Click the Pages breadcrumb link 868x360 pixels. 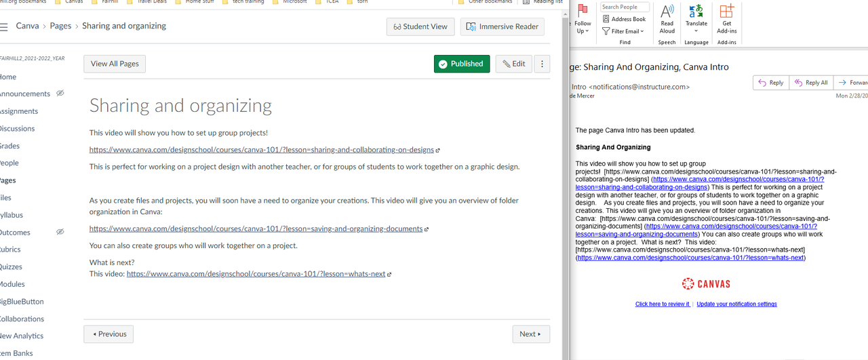coord(60,26)
